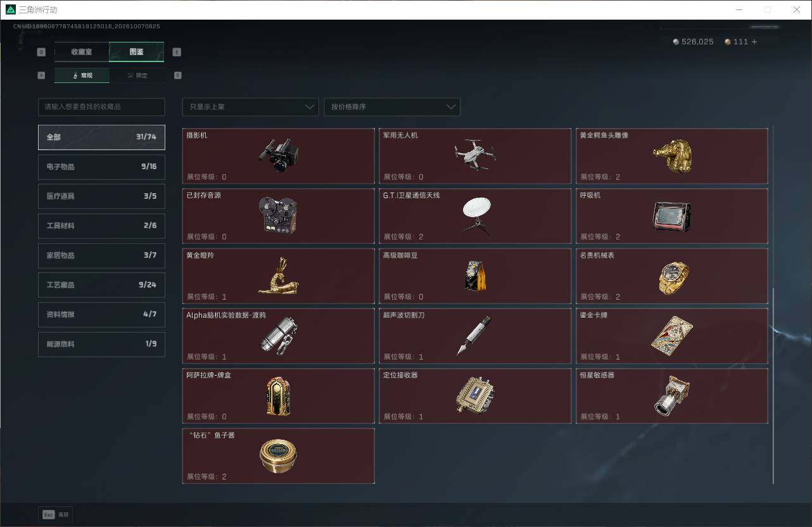Image resolution: width=812 pixels, height=527 pixels.
Task: Filter by 医疗道具 category
Action: click(x=101, y=196)
